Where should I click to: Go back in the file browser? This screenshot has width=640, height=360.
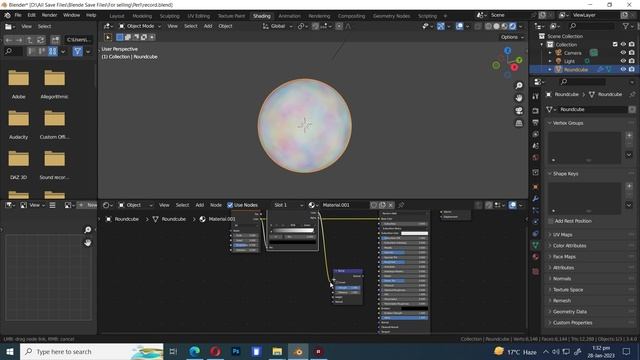click(9, 40)
